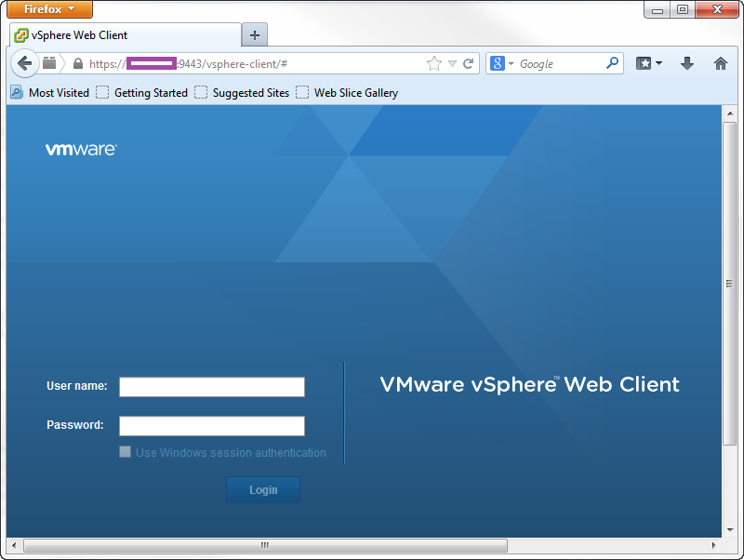744x560 pixels.
Task: Open the Web Slice Gallery bookmark
Action: tap(347, 92)
